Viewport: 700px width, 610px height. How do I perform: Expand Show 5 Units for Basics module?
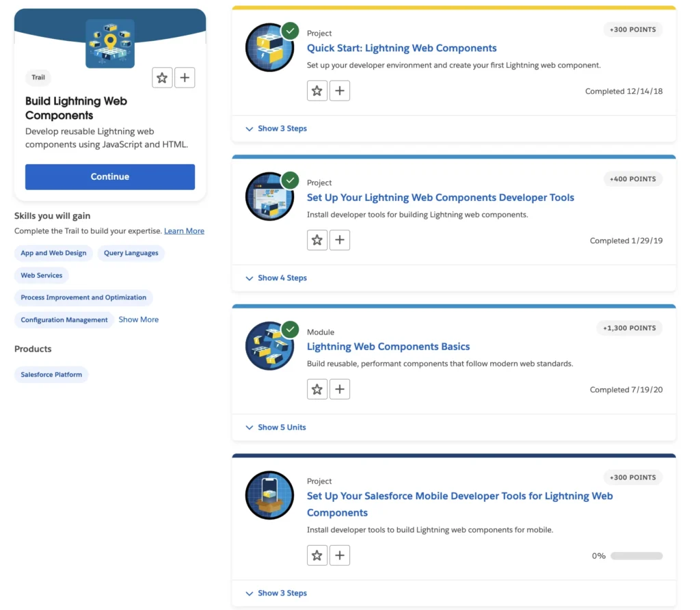(x=275, y=427)
